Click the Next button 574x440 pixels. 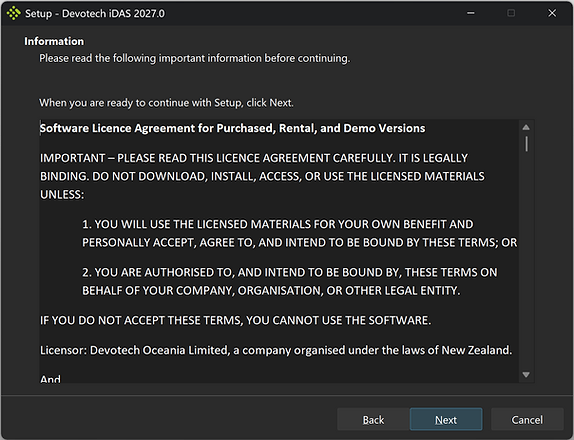click(x=446, y=420)
